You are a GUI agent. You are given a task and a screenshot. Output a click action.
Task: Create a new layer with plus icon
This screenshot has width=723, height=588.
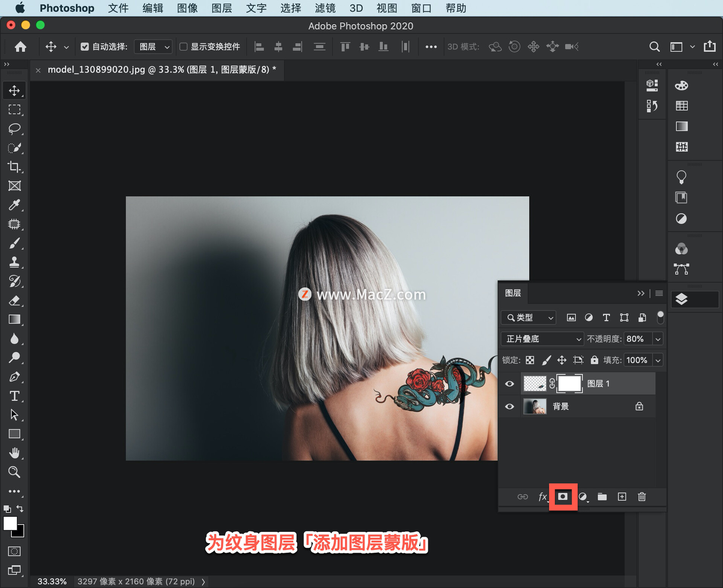pos(622,497)
